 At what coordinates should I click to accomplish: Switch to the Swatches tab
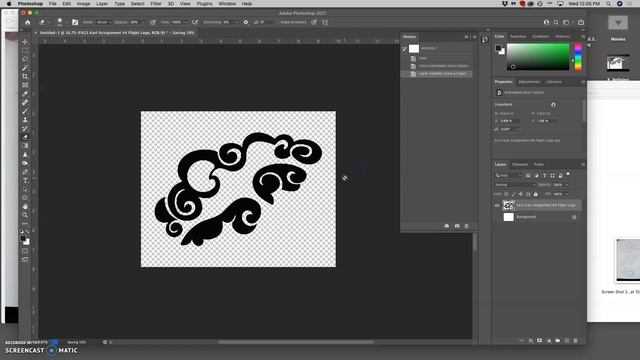(518, 36)
